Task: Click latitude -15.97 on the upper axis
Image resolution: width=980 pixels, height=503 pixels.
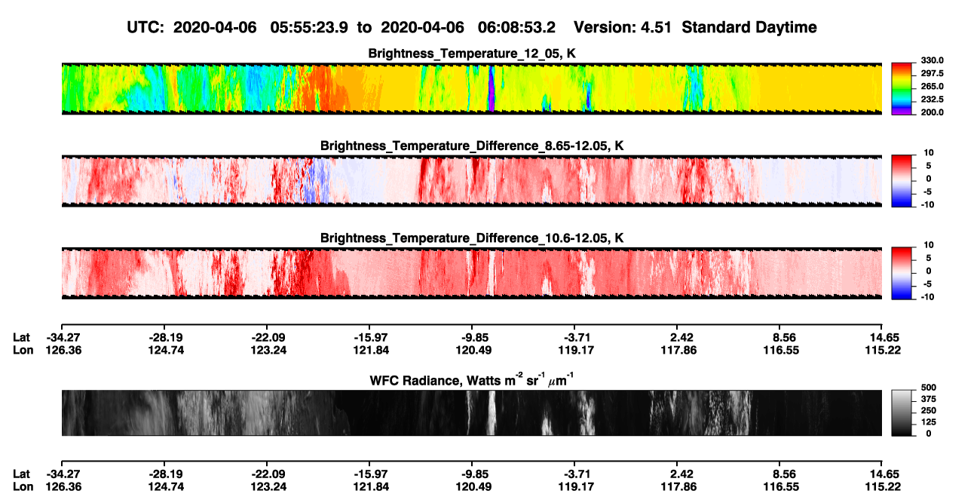Action: click(x=372, y=337)
